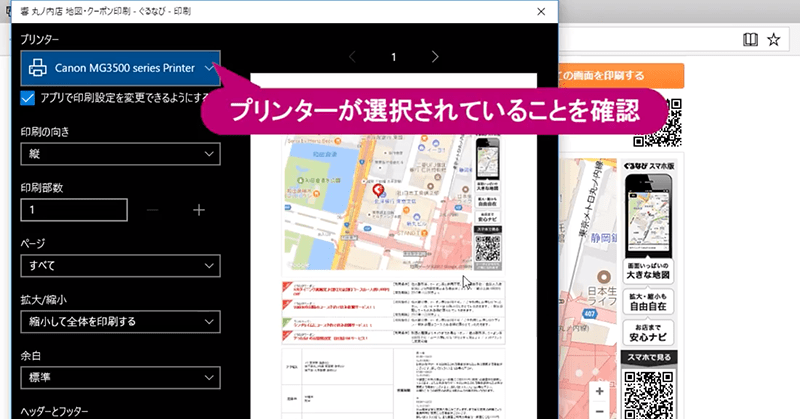Open the 印刷の向き dropdown showing 縦
800x419 pixels.
coord(120,154)
